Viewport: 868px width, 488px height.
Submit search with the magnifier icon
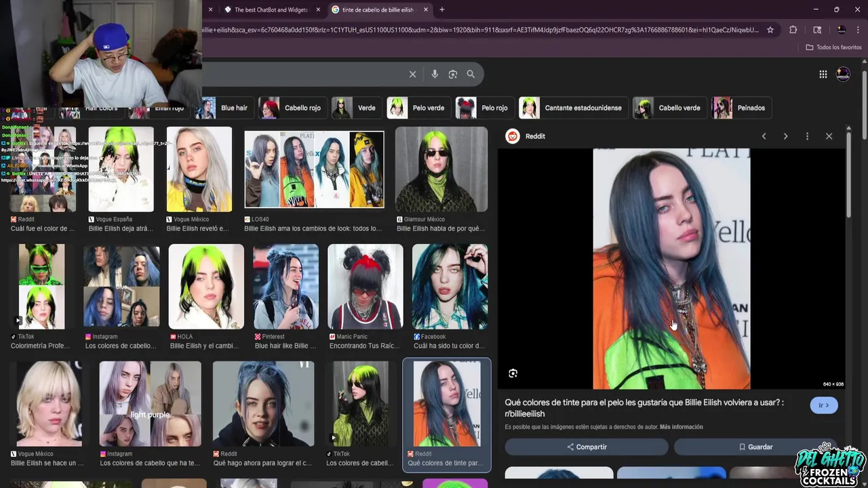[471, 75]
